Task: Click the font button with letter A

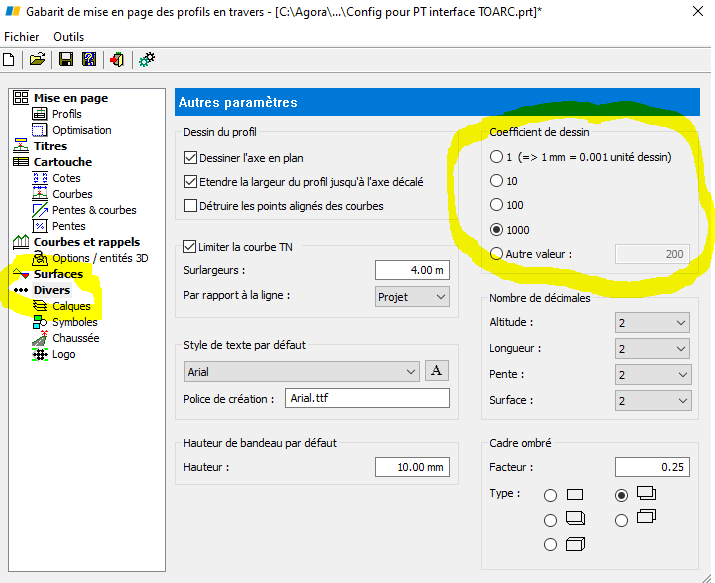Action: tap(436, 371)
